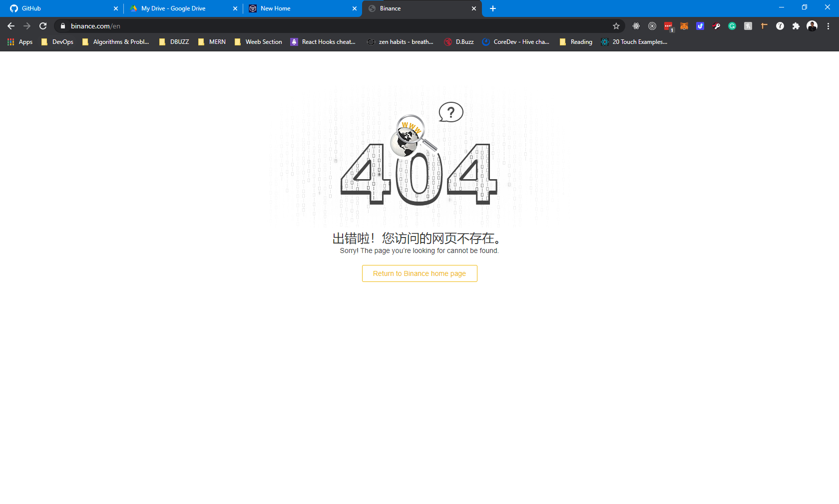Open the red extension with badge 1
839x504 pixels.
[x=668, y=26]
